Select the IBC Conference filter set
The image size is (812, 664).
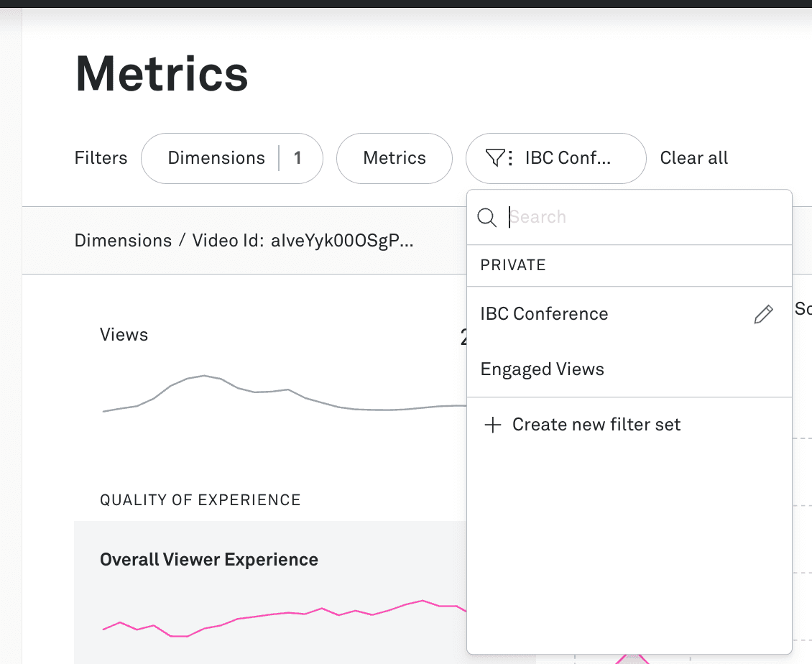544,313
